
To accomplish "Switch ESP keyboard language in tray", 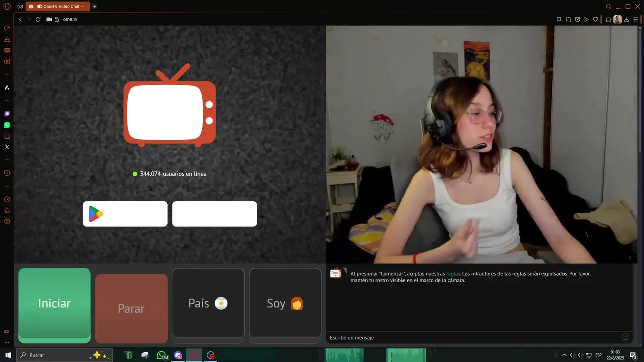I will point(598,355).
